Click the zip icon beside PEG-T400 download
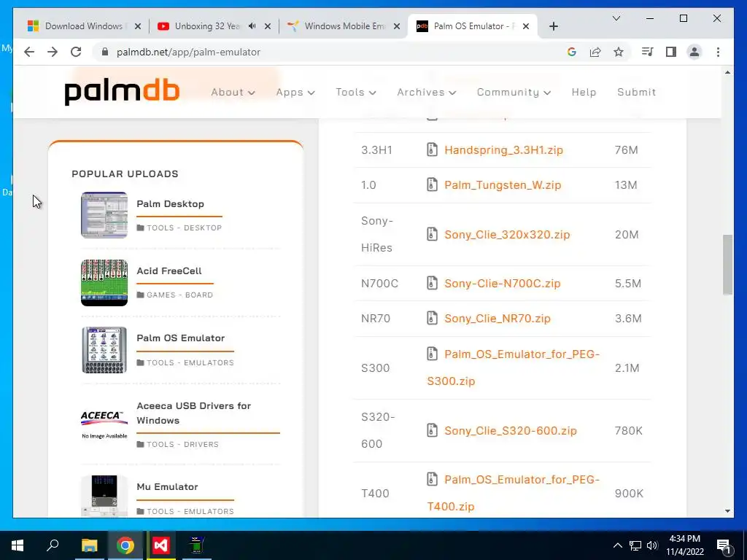747x560 pixels. pos(432,479)
